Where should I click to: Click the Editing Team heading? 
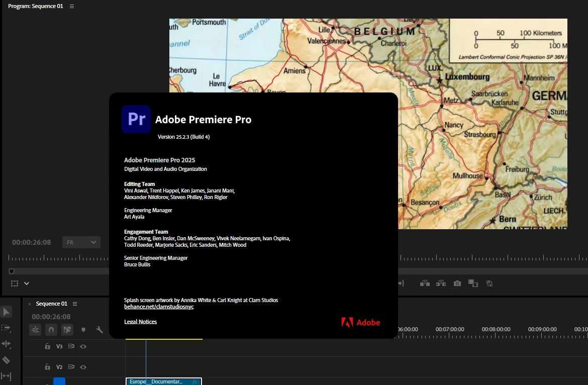click(x=140, y=184)
